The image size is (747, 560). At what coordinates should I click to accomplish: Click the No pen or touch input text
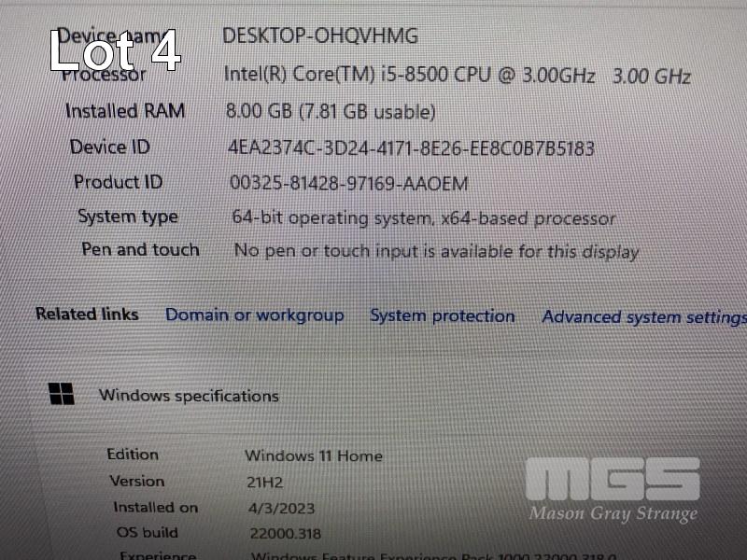pyautogui.click(x=436, y=251)
